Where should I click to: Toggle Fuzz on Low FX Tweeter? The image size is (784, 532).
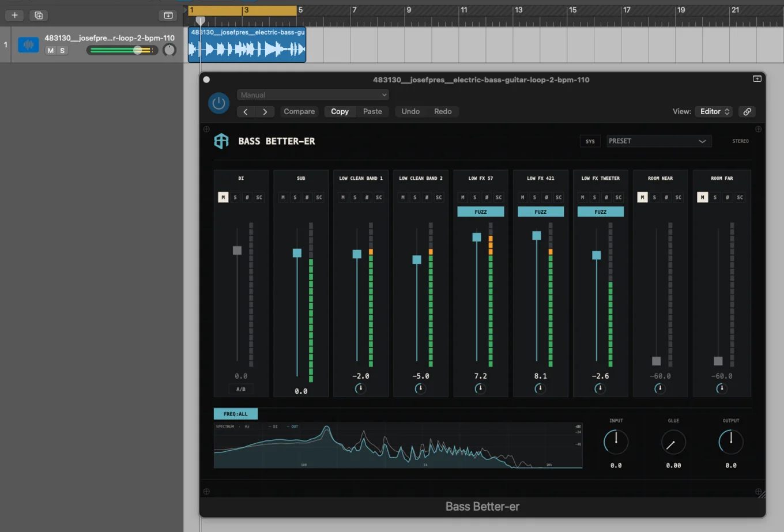(601, 212)
